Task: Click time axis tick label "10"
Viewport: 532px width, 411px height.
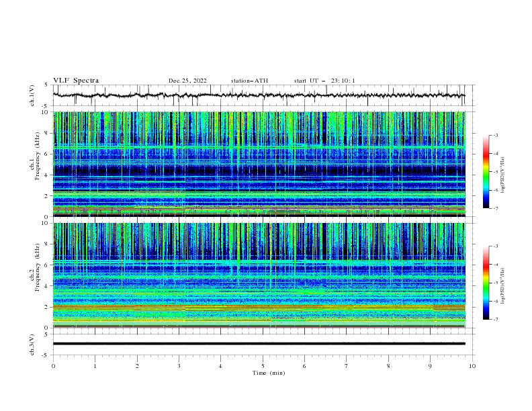Action: pos(472,366)
